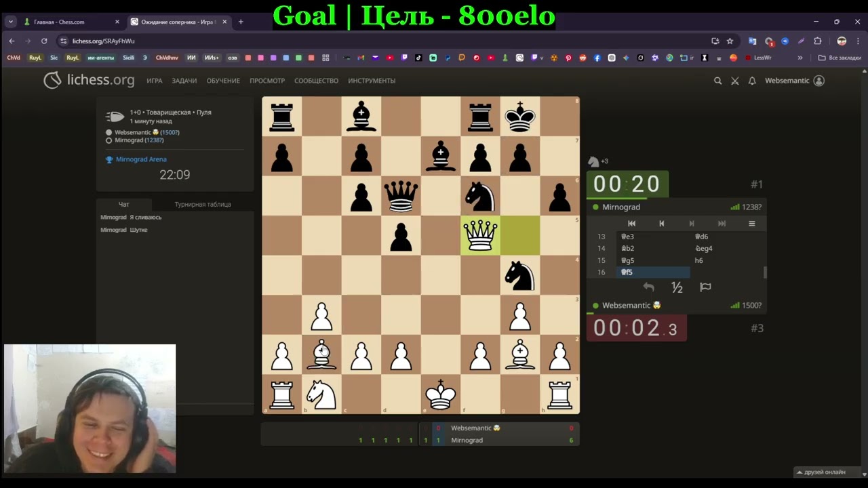Open the СООБЩЕСТВО menu
The width and height of the screenshot is (868, 488).
click(316, 81)
